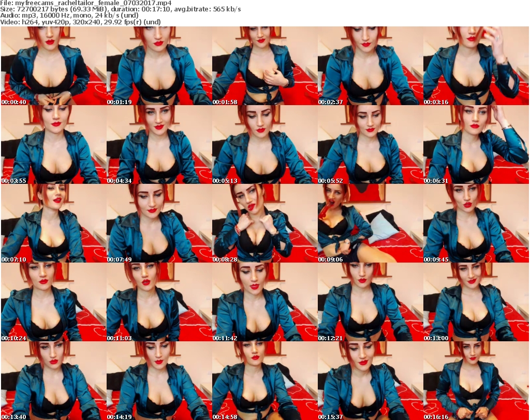
Task: Open the frame stamped 00:03:55
Action: click(54, 144)
